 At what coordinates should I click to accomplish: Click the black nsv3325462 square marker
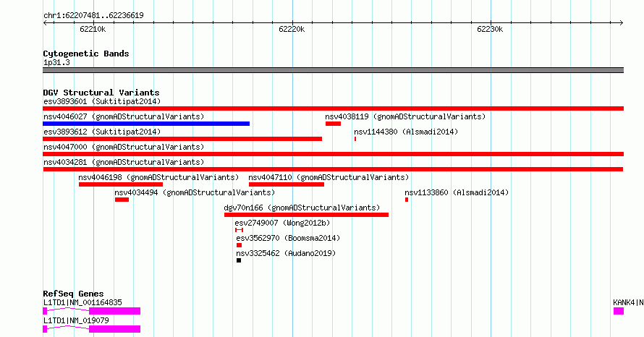tap(239, 260)
